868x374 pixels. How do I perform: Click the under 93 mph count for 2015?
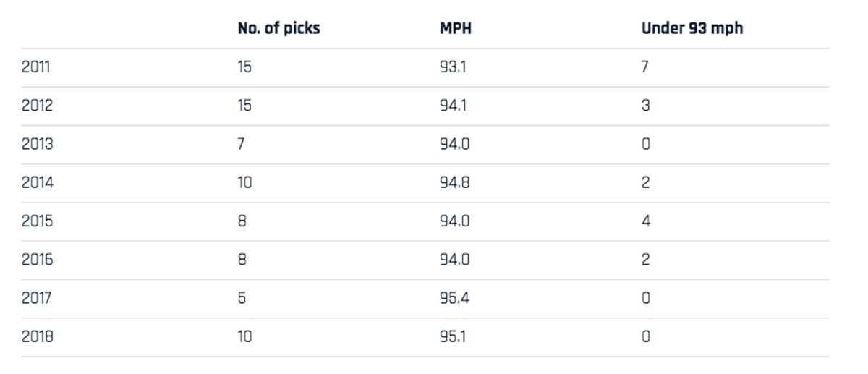646,221
